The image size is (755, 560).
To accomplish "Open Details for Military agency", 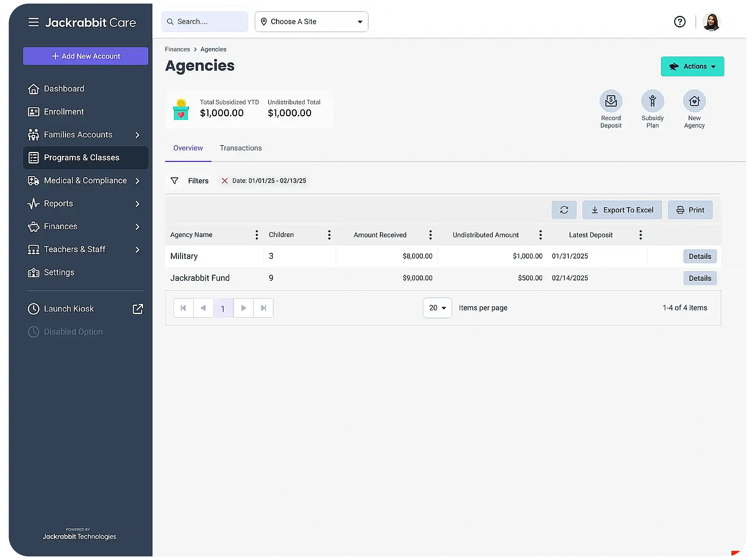I will click(x=700, y=256).
